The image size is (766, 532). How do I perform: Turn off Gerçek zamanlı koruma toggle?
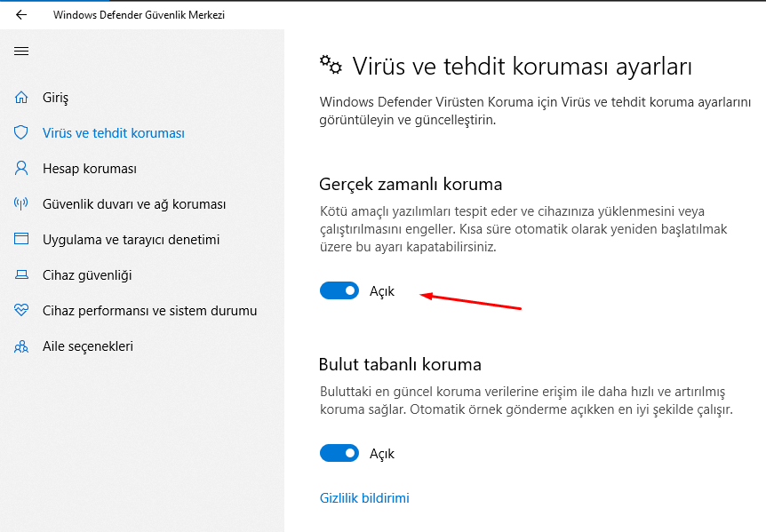[x=339, y=290]
